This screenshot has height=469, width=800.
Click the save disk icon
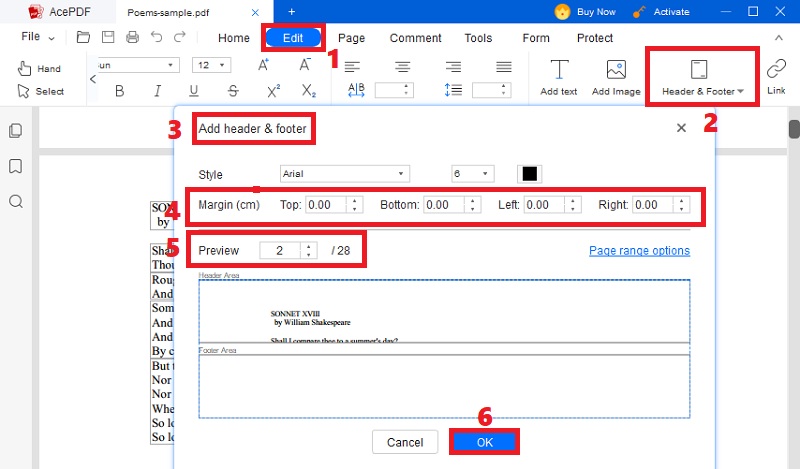(108, 37)
